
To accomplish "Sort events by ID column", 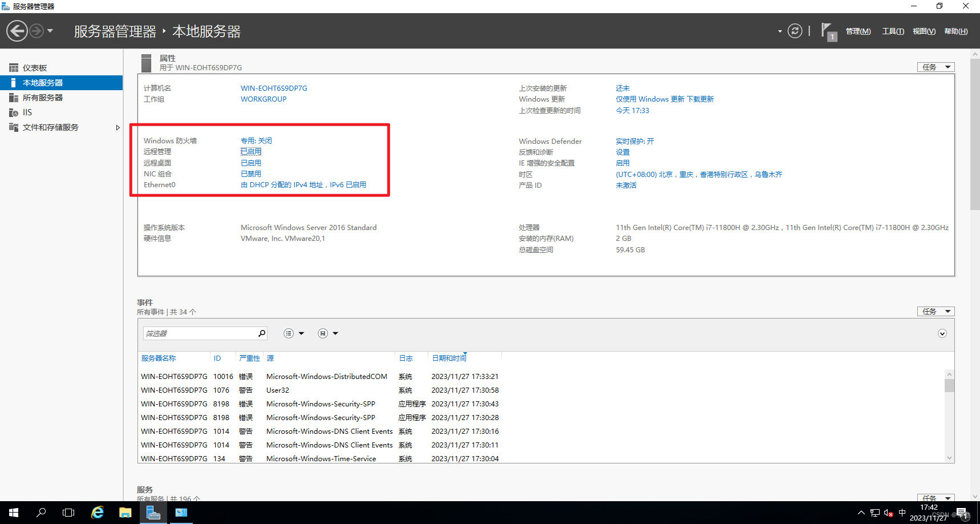I will [x=217, y=358].
